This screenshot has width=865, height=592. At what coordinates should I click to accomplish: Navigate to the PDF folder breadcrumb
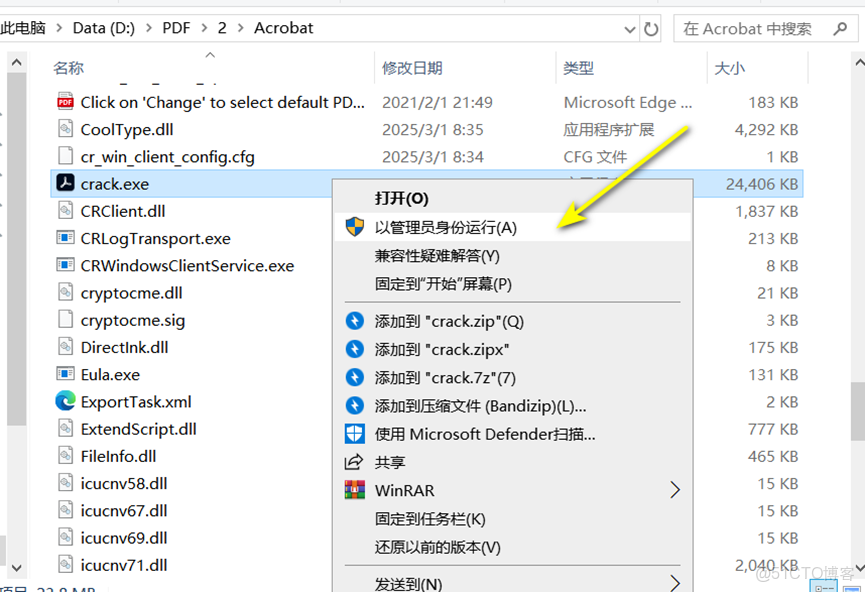click(x=176, y=28)
